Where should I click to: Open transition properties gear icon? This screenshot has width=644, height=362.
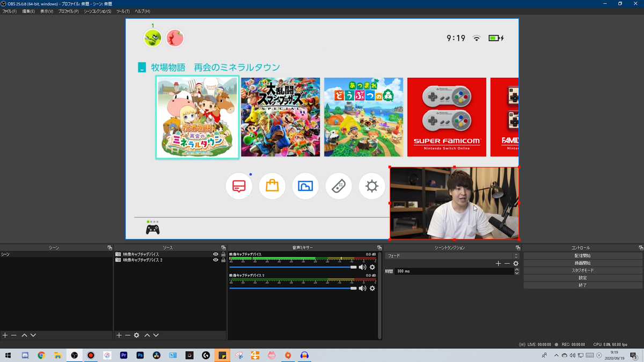(x=516, y=263)
